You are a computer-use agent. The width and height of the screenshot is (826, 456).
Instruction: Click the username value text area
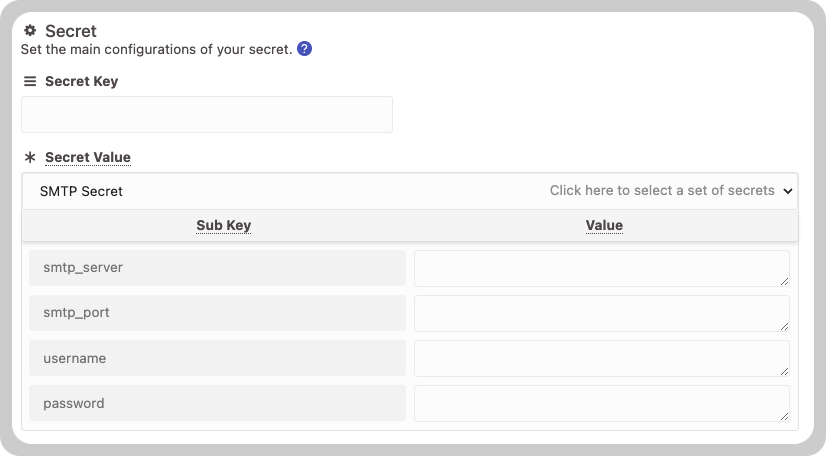602,359
